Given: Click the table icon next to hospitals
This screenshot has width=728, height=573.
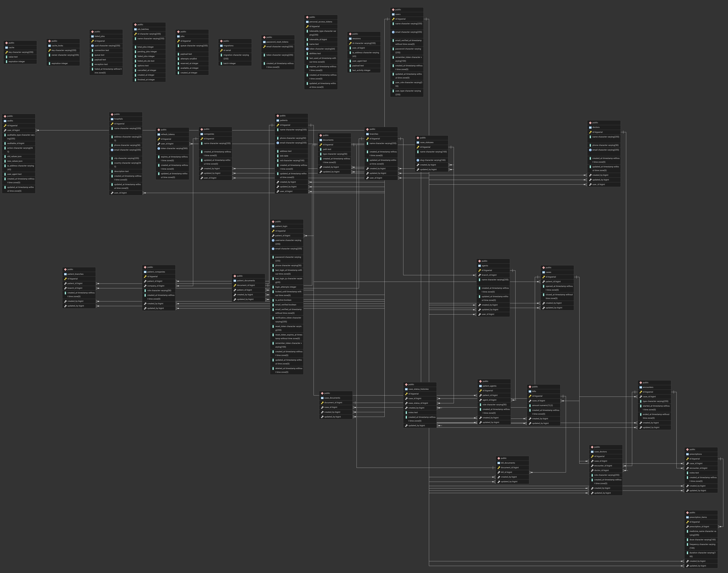Looking at the screenshot, I should coord(112,119).
